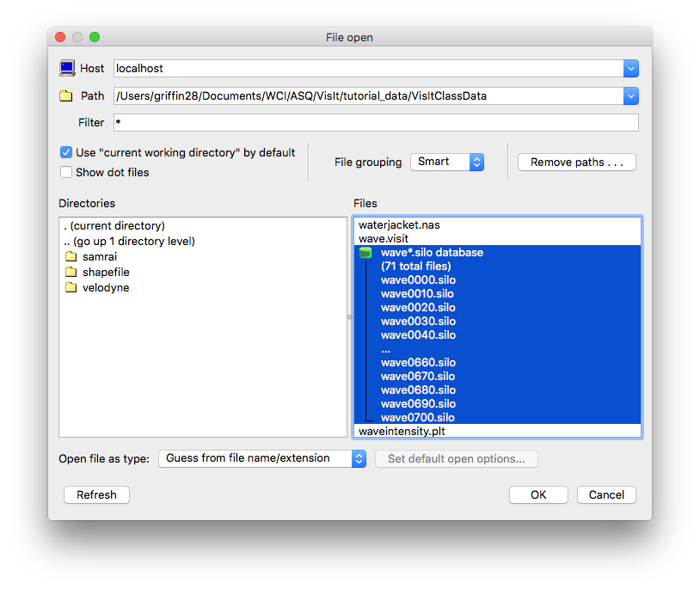Expand the Path dropdown arrow
The image size is (700, 589).
[x=631, y=96]
